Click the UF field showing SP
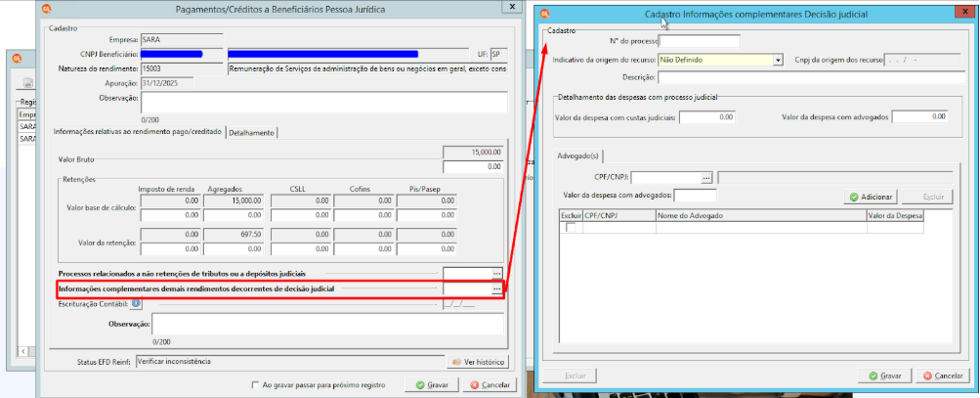This screenshot has height=398, width=980. click(x=498, y=55)
